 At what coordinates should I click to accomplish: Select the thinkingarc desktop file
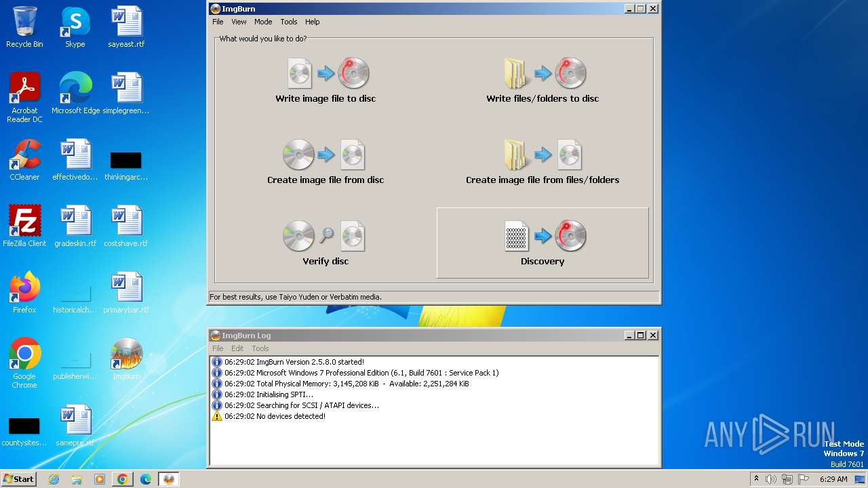(x=126, y=167)
